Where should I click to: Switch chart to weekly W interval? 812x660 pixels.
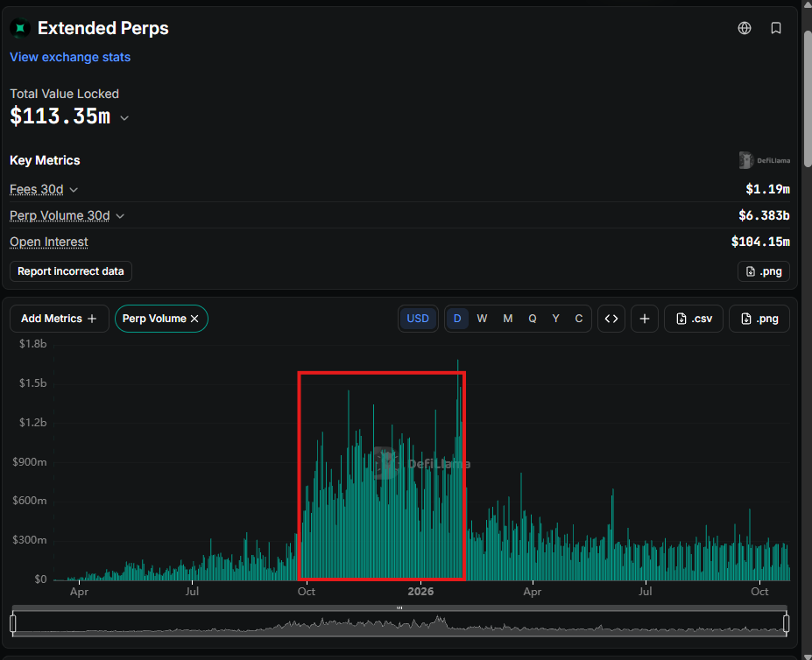coord(482,319)
